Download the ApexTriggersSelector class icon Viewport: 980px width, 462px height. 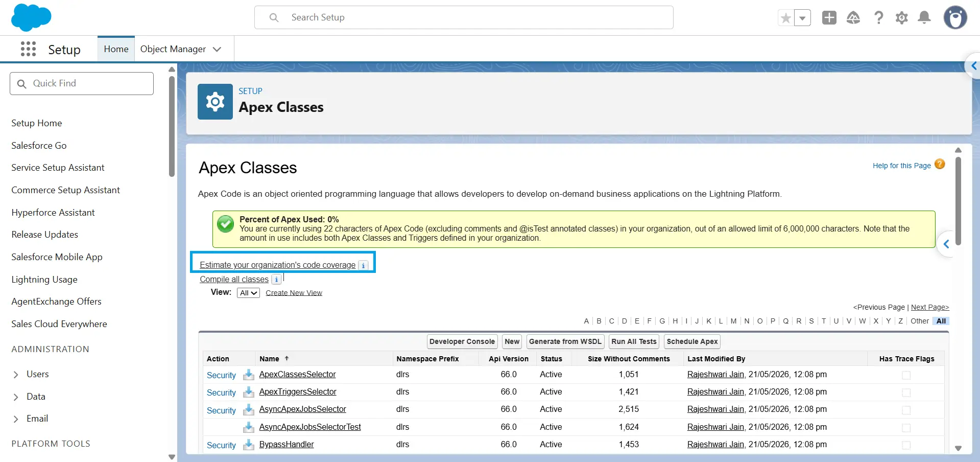[249, 392]
